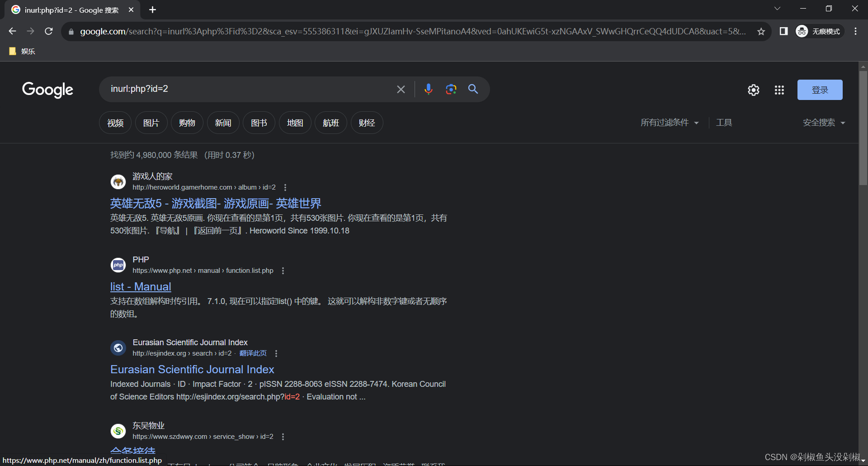Screen dimensions: 868x466
Task: Click the www.php.net URL breadcrumb
Action: click(203, 271)
